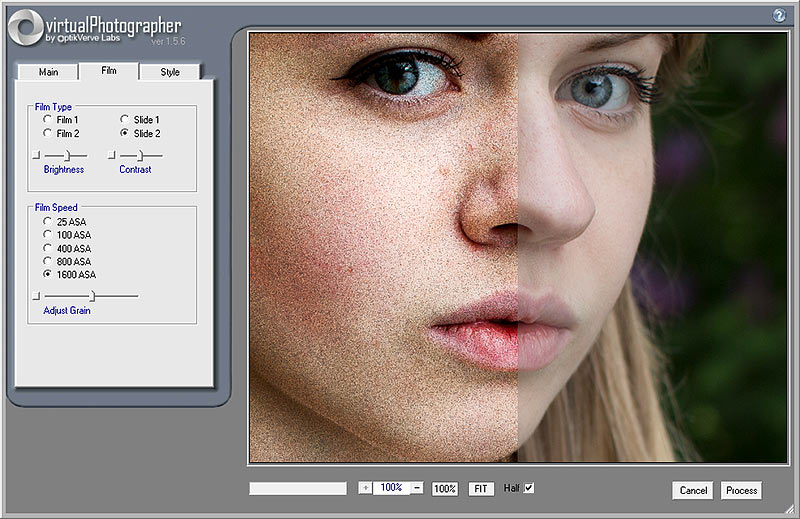Choose the 400 ASA film speed
This screenshot has height=519, width=800.
click(x=47, y=248)
